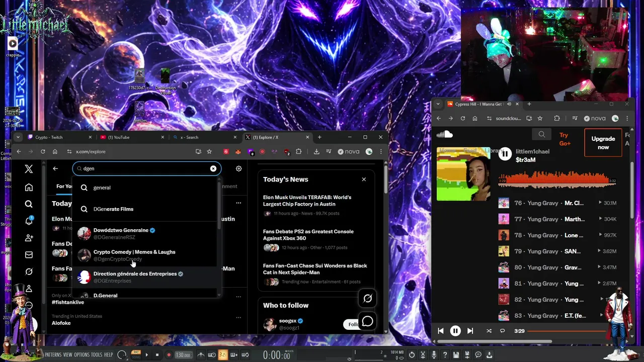This screenshot has height=362, width=644.
Task: Skip to previous track in SoundCloud player
Action: click(x=441, y=331)
